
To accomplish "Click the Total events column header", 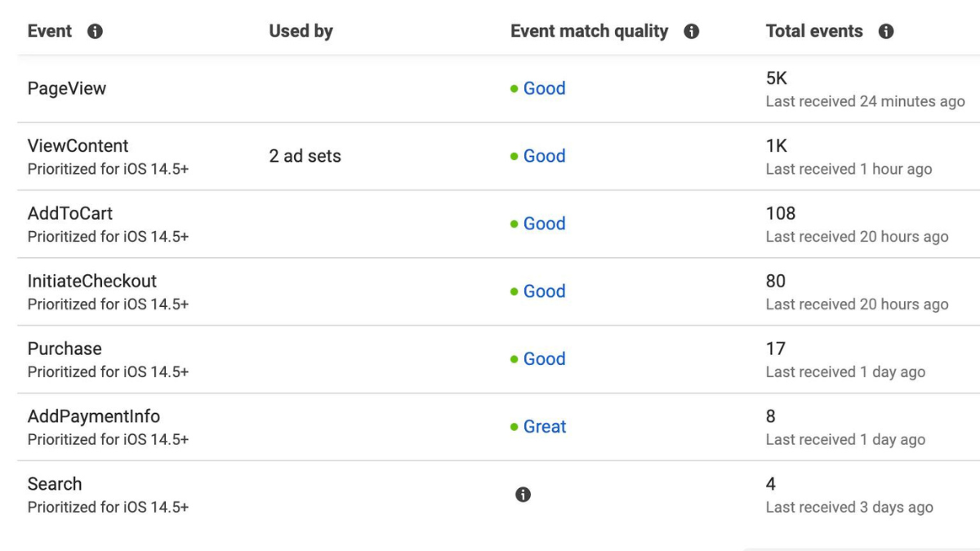I will [814, 32].
